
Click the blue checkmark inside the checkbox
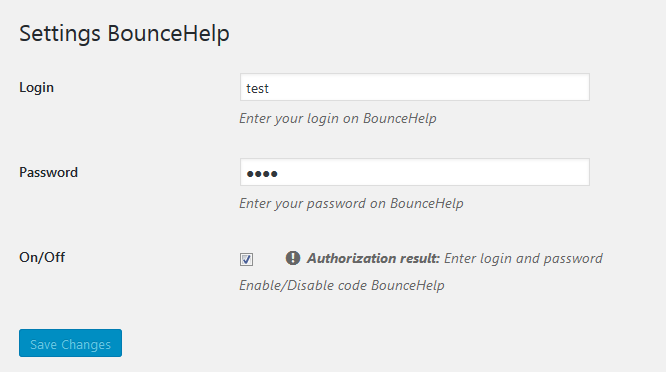pos(246,259)
